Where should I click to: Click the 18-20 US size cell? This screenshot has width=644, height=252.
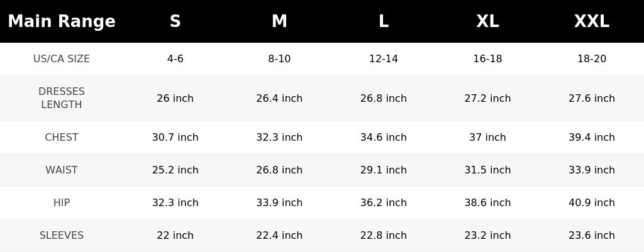point(591,58)
